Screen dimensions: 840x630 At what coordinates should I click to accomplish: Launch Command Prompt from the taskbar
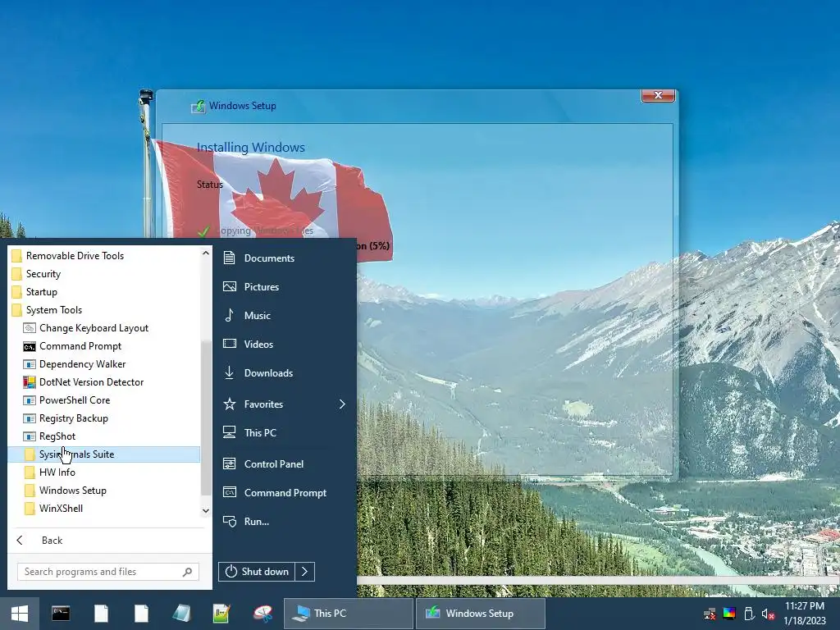(x=61, y=614)
